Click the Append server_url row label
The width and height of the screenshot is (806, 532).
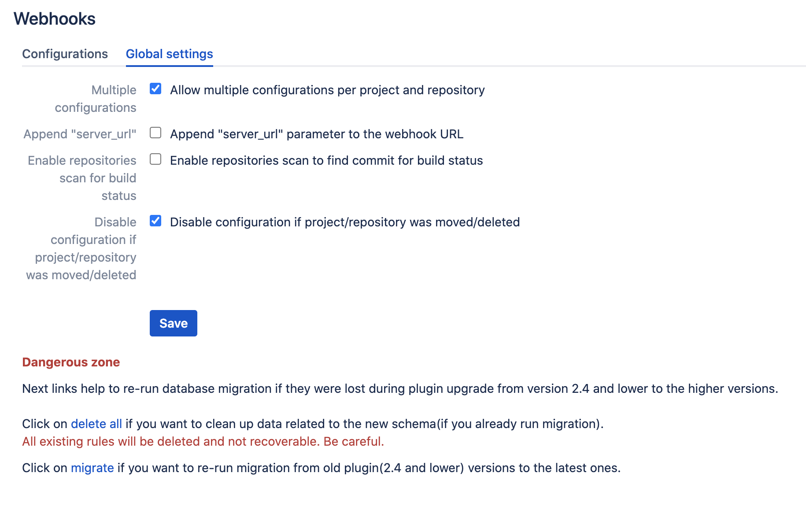pos(81,134)
